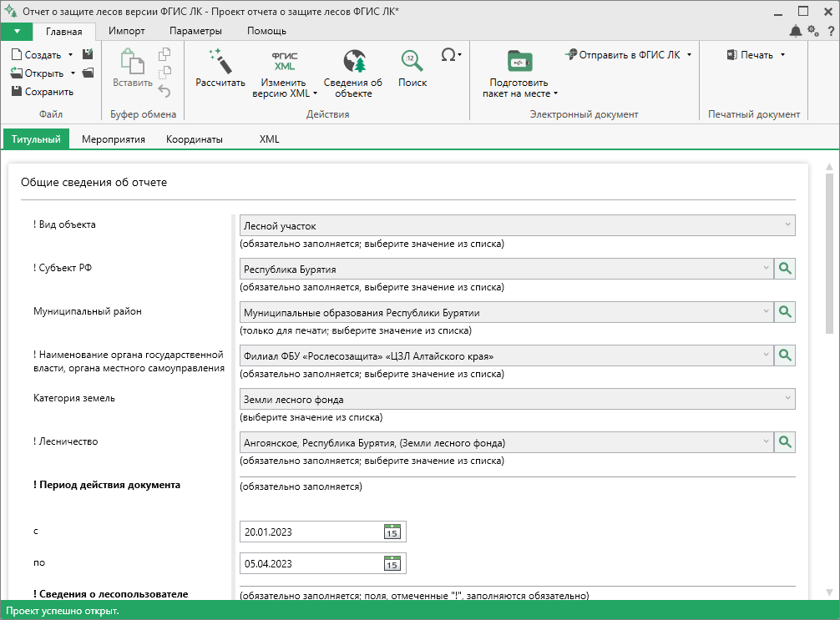
Task: Open Сведения об объекте globe-and-tree icon
Action: pyautogui.click(x=354, y=61)
